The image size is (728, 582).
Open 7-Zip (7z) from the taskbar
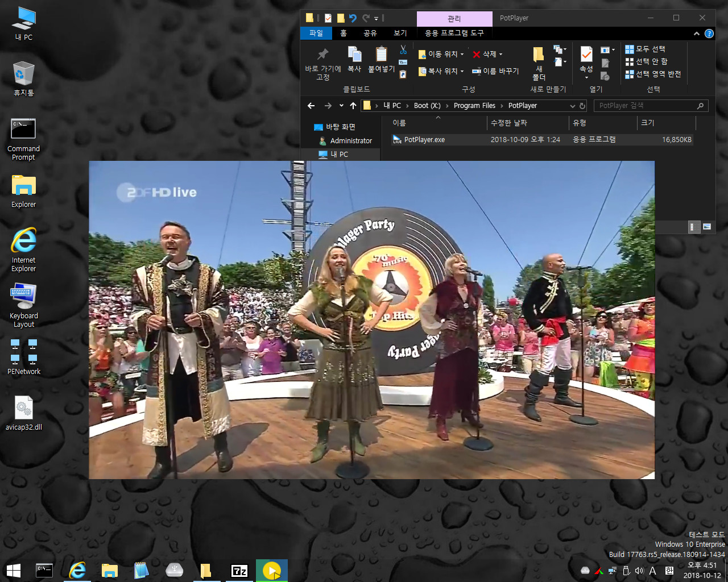pos(239,571)
